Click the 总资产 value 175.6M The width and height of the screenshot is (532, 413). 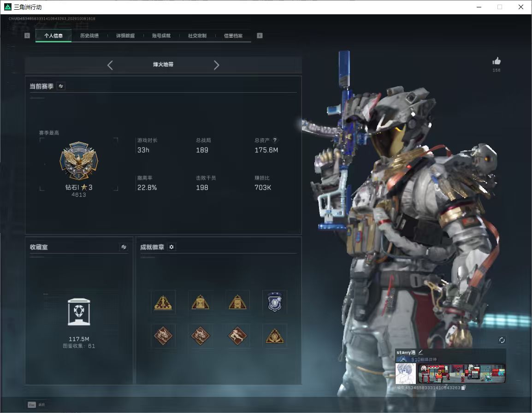coord(266,150)
